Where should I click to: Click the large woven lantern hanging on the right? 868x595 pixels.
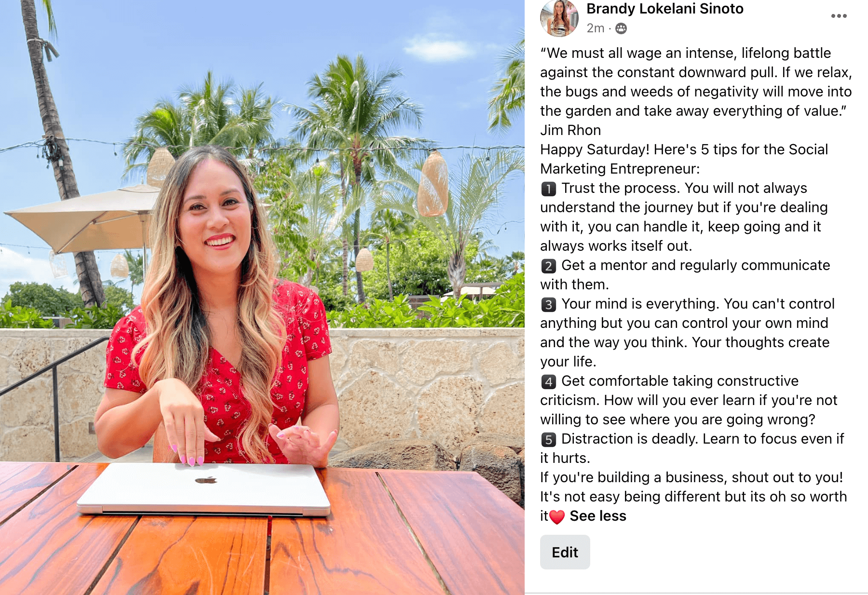click(433, 183)
